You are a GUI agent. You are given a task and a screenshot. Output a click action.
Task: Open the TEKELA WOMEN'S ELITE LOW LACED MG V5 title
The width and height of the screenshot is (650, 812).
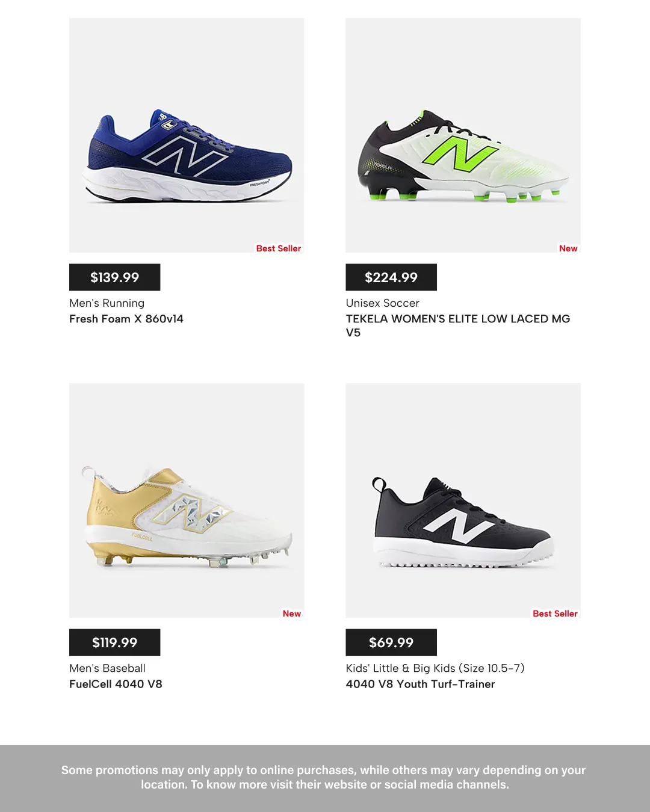458,325
